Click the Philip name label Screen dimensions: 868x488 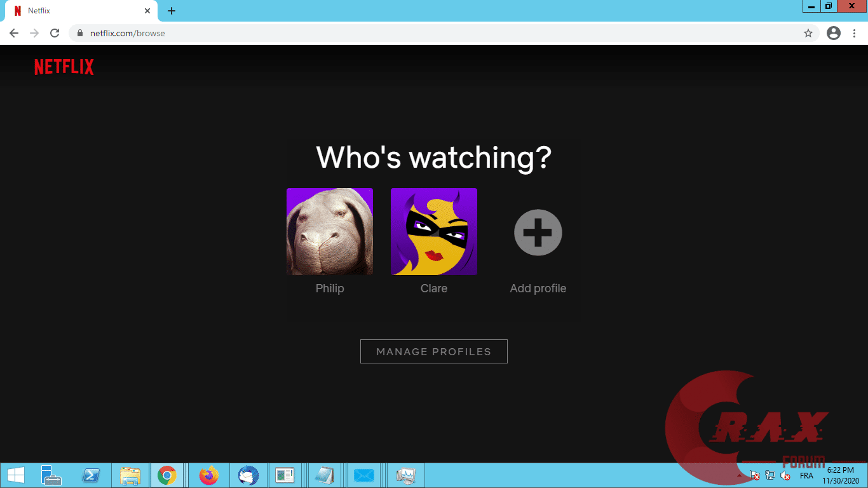(330, 288)
